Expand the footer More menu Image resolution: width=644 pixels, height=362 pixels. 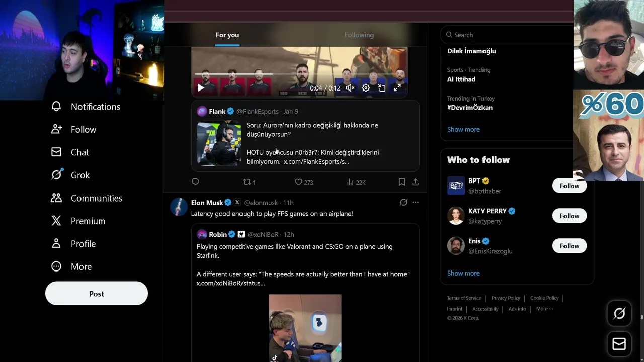pyautogui.click(x=544, y=309)
